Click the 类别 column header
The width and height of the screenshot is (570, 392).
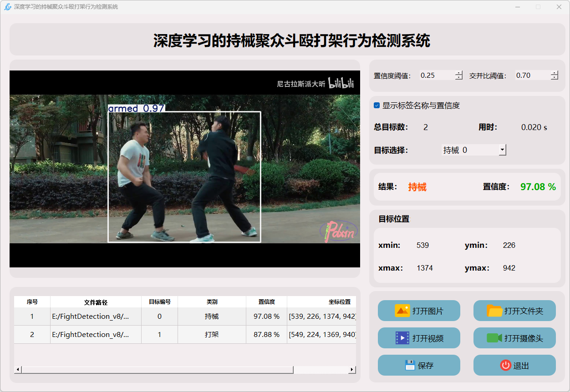point(212,302)
